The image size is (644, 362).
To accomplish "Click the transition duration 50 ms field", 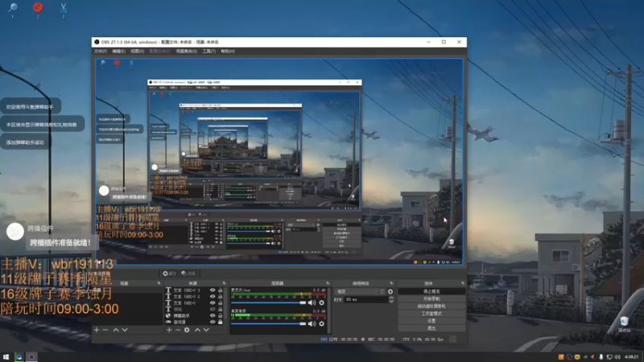I will pyautogui.click(x=365, y=299).
